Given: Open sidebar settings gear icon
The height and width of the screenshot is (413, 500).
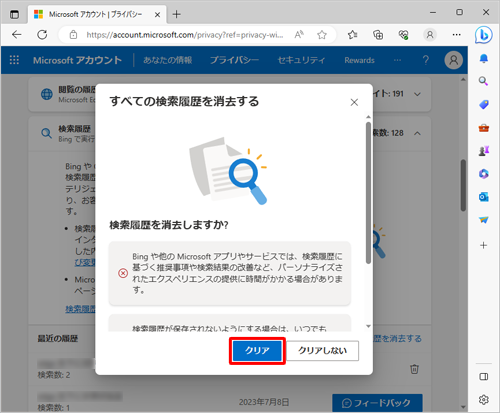Looking at the screenshot, I should click(484, 399).
